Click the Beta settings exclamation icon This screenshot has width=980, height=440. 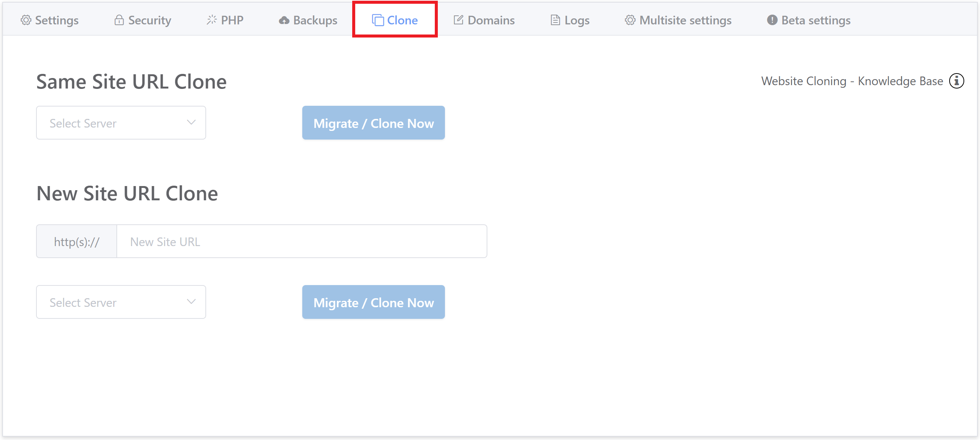pos(772,20)
